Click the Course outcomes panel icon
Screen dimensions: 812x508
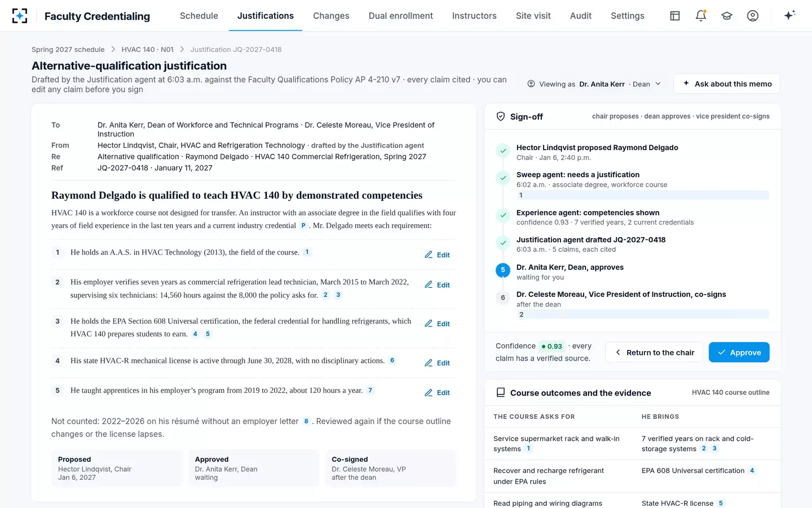tap(501, 393)
